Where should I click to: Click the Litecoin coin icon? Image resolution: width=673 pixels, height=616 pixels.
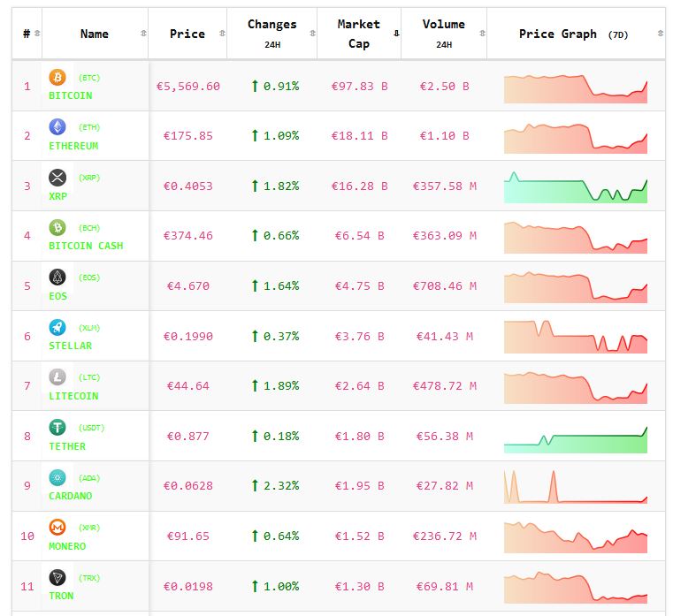click(x=57, y=377)
